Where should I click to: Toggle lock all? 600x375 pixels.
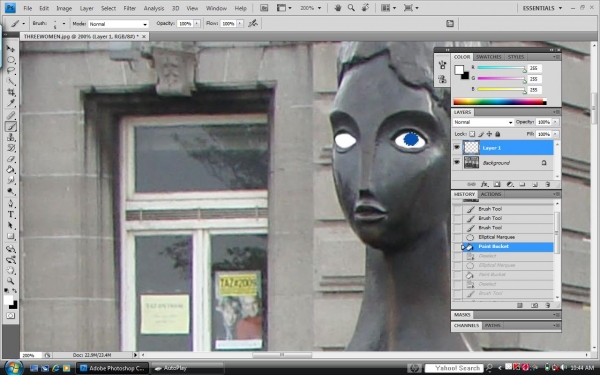click(x=498, y=134)
